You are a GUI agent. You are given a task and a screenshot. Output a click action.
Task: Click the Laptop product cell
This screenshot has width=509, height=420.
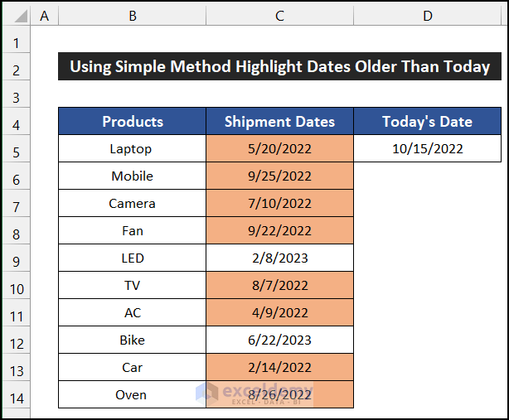pyautogui.click(x=132, y=149)
